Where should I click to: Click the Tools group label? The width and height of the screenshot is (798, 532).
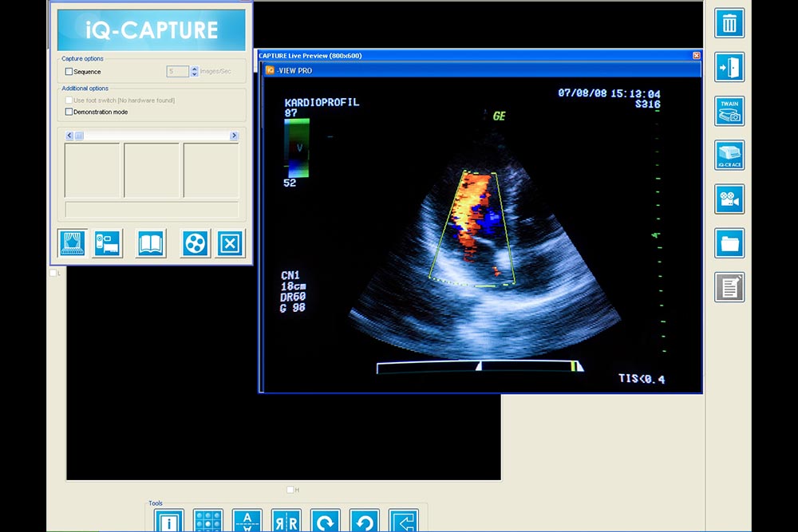(x=156, y=503)
